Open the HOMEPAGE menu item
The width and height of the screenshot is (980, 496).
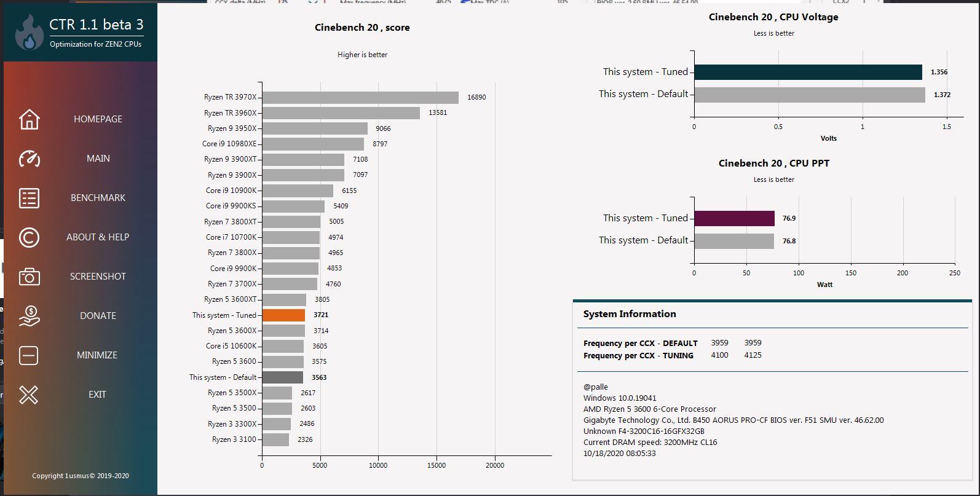[x=98, y=119]
